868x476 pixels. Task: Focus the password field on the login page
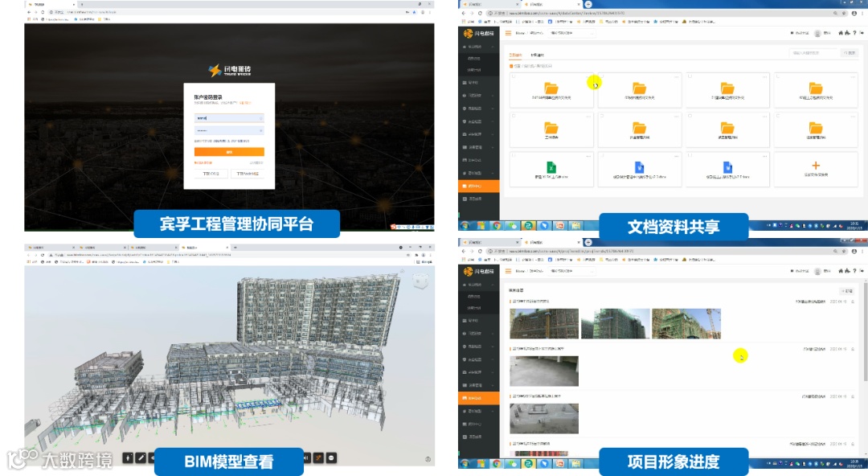coord(228,130)
